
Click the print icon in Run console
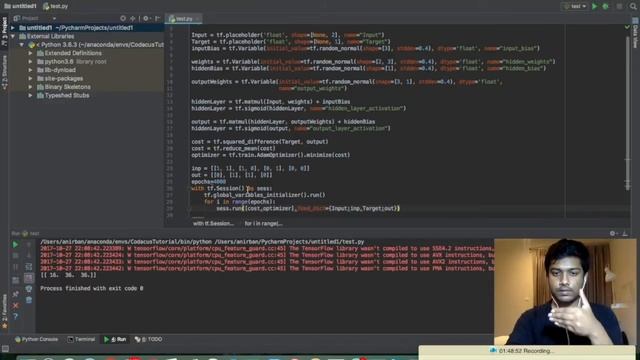click(x=29, y=289)
